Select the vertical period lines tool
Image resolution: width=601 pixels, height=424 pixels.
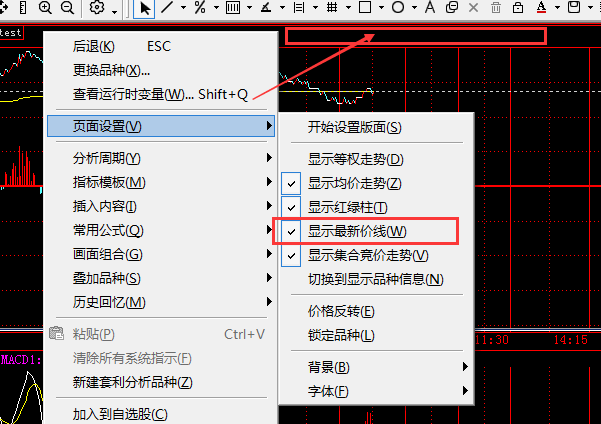click(x=233, y=7)
